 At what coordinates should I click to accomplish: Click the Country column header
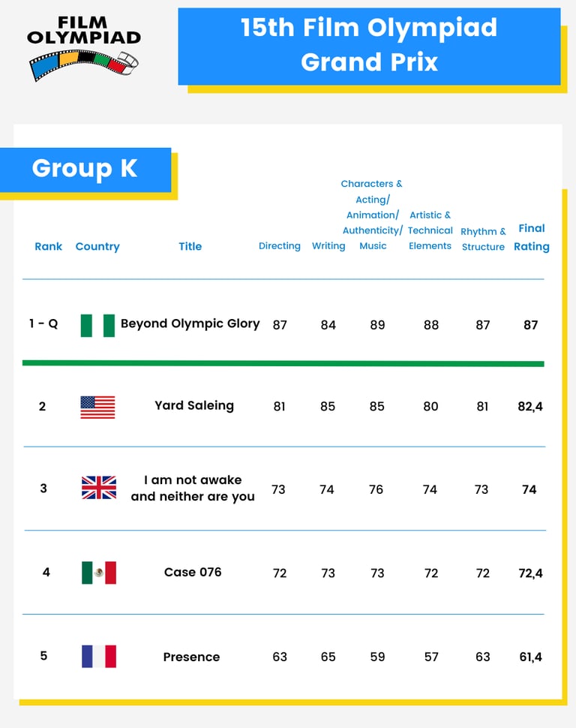click(97, 246)
